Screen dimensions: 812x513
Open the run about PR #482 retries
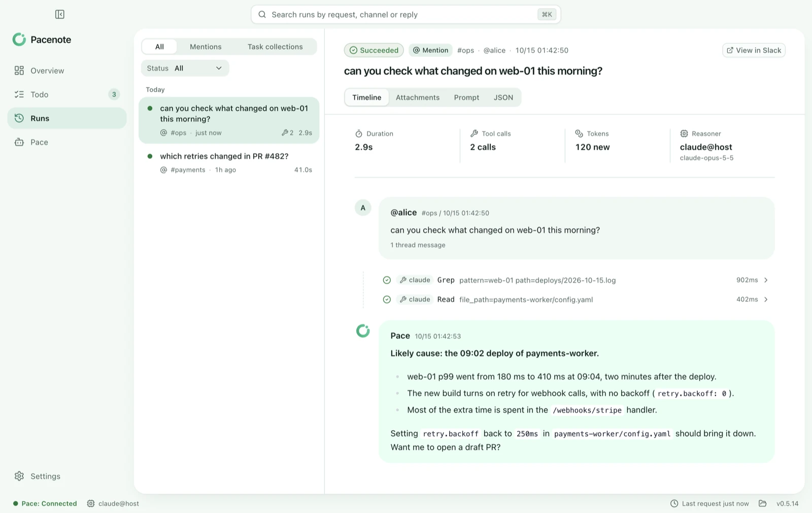click(229, 163)
